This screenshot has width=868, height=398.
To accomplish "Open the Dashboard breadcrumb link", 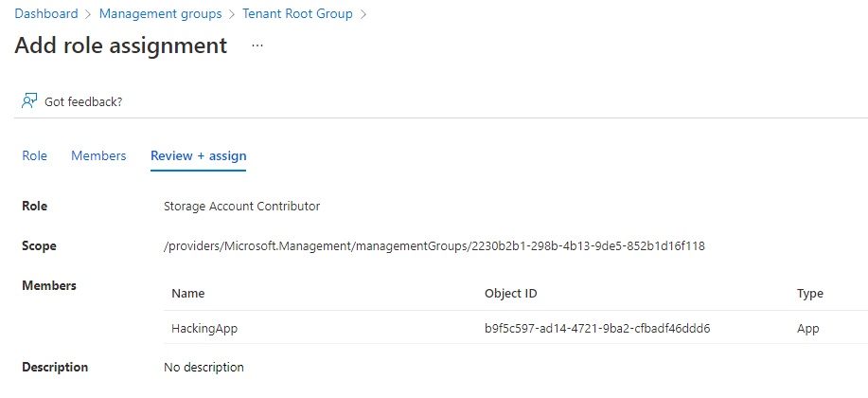I will point(46,14).
